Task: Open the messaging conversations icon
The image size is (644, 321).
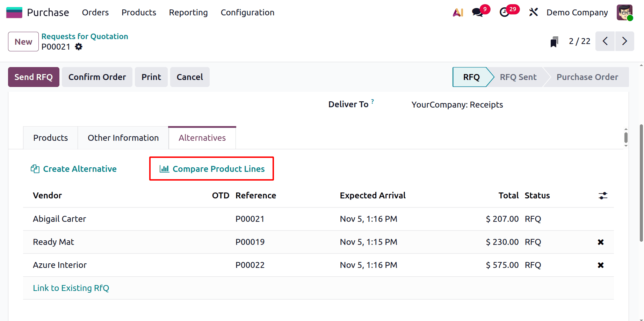Action: click(477, 12)
